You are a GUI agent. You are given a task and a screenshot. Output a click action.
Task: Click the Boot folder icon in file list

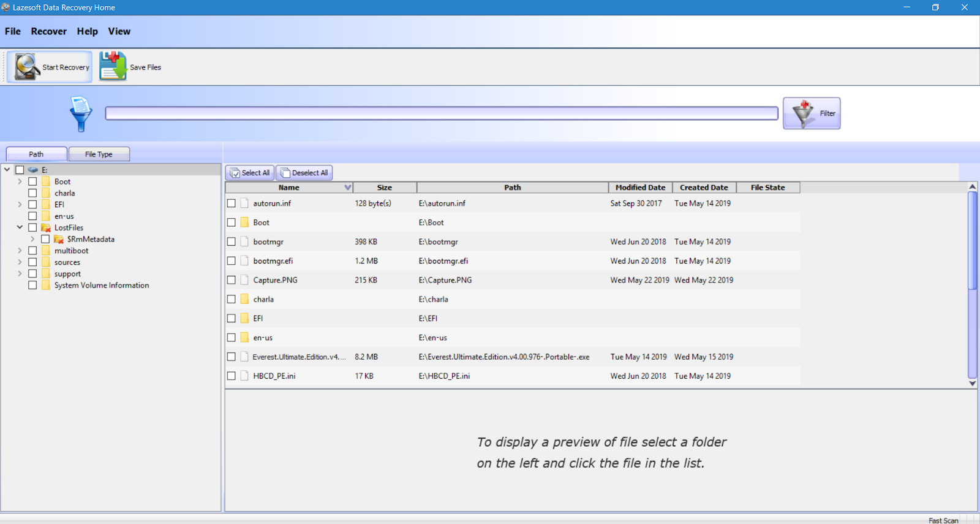click(x=244, y=222)
